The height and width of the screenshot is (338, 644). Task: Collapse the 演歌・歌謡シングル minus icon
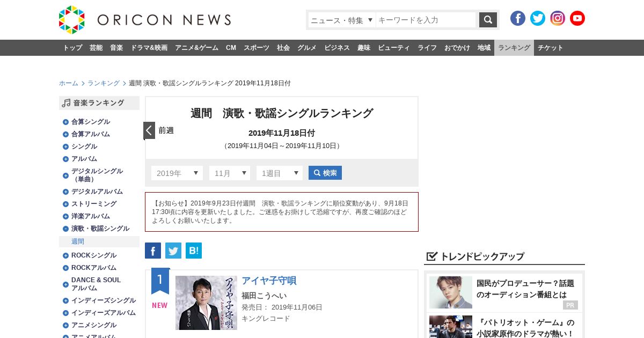pos(65,229)
